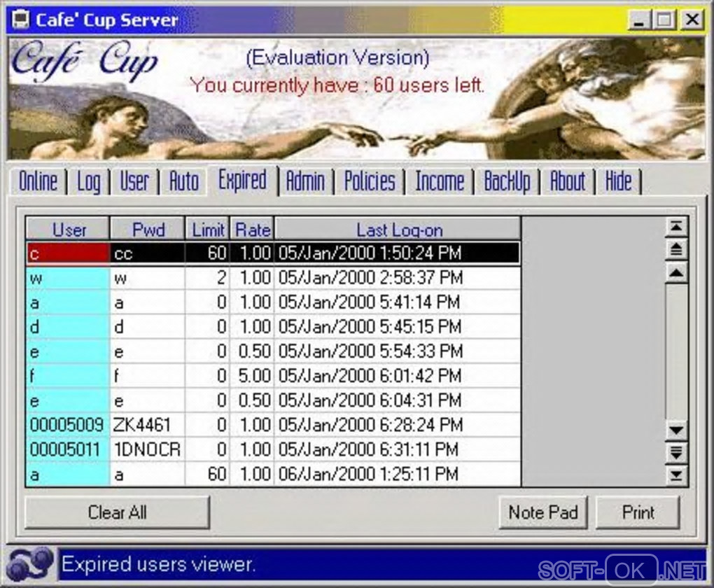
Task: Click the Pwd column header
Action: [x=148, y=229]
